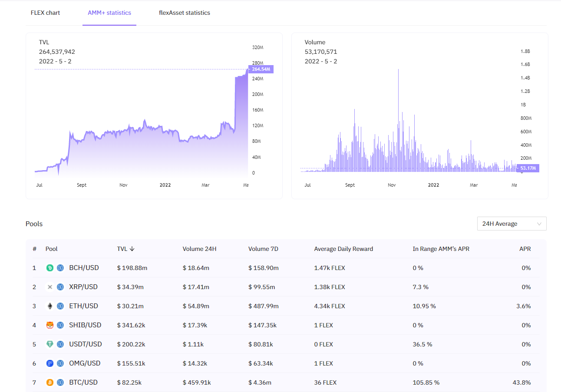
Task: Open the flexAsset statistics tab
Action: tap(185, 13)
